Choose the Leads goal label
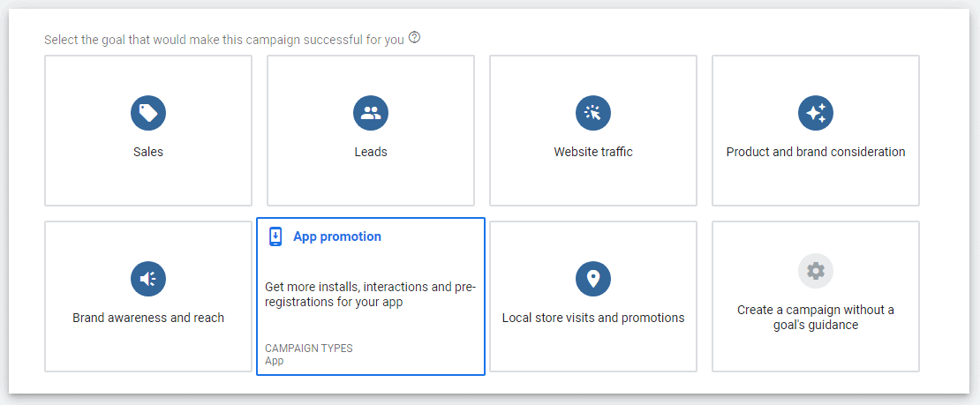The width and height of the screenshot is (980, 405). pyautogui.click(x=371, y=152)
